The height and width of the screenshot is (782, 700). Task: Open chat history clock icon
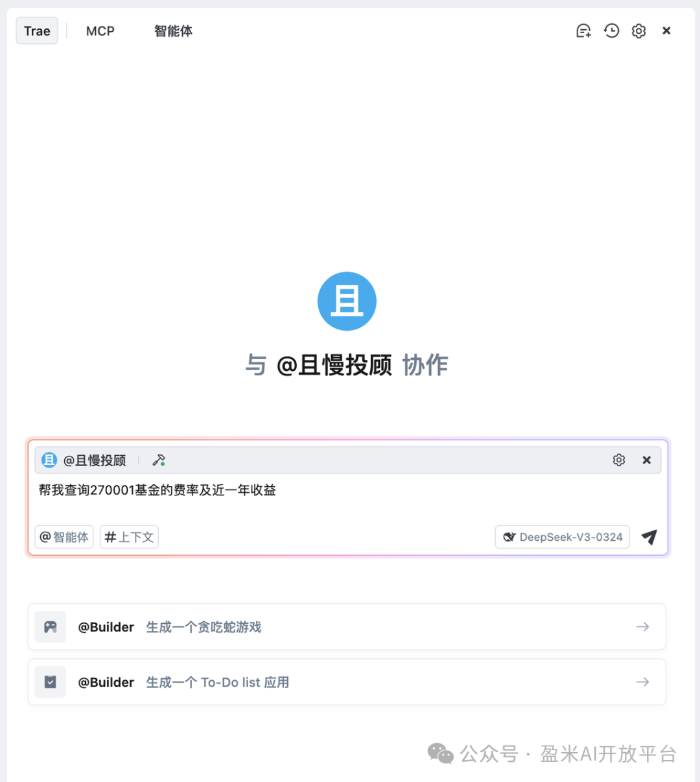[611, 31]
